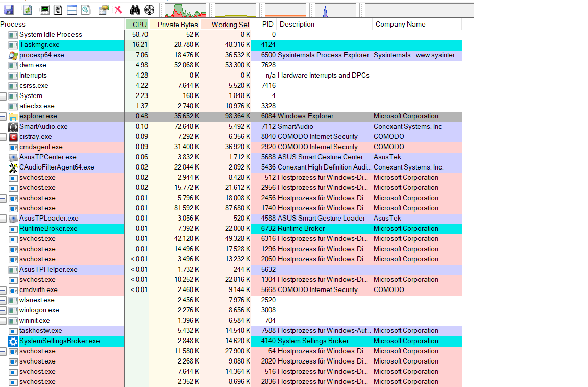Image resolution: width=588 pixels, height=387 pixels.
Task: Click the procexp64.exe process icon
Action: coord(13,55)
